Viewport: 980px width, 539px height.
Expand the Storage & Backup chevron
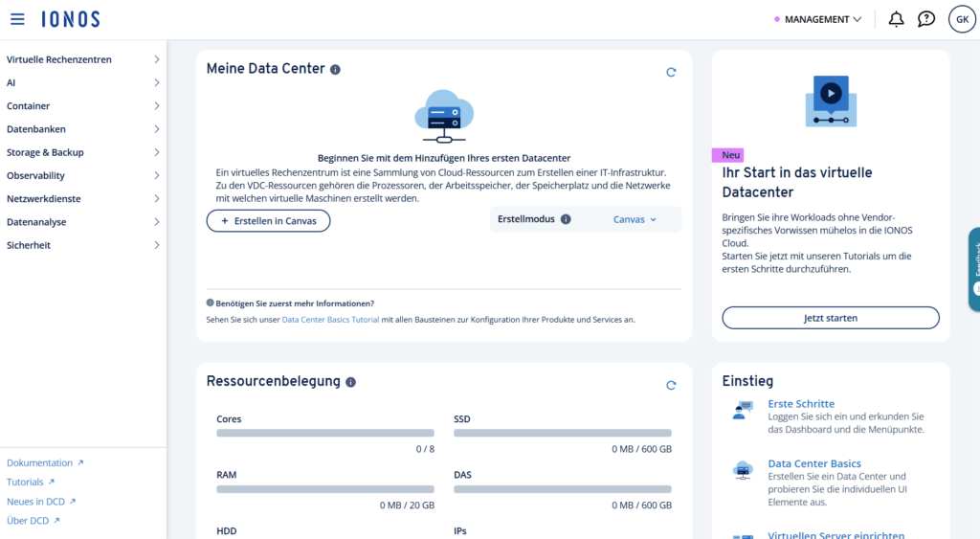pos(157,152)
